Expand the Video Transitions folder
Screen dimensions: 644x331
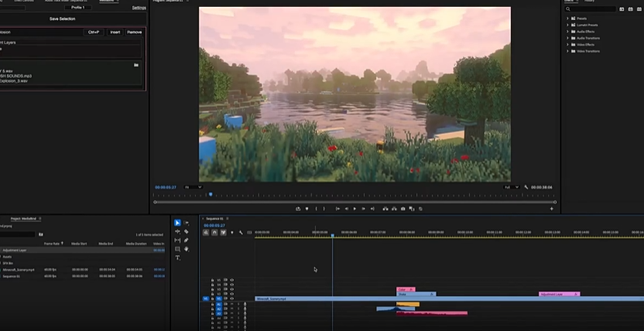(587, 51)
